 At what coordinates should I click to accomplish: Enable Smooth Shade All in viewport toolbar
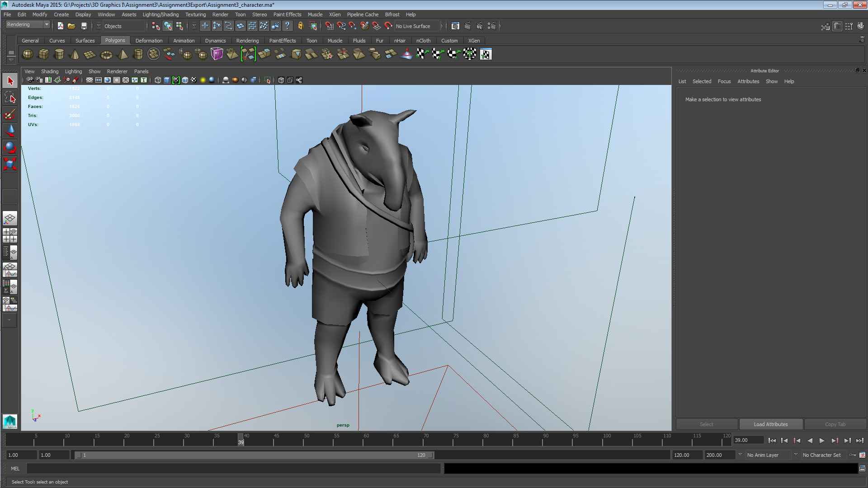167,80
